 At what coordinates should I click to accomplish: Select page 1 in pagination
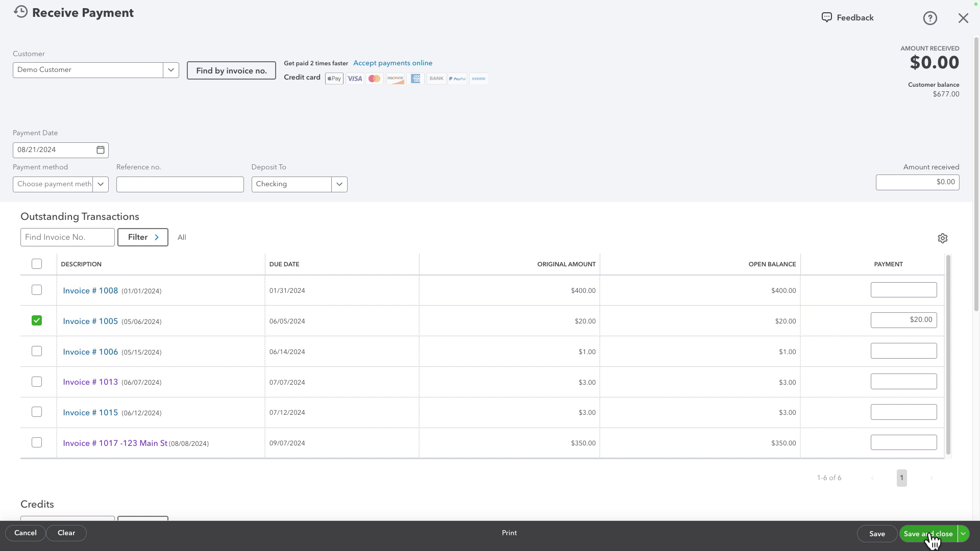[x=901, y=478]
